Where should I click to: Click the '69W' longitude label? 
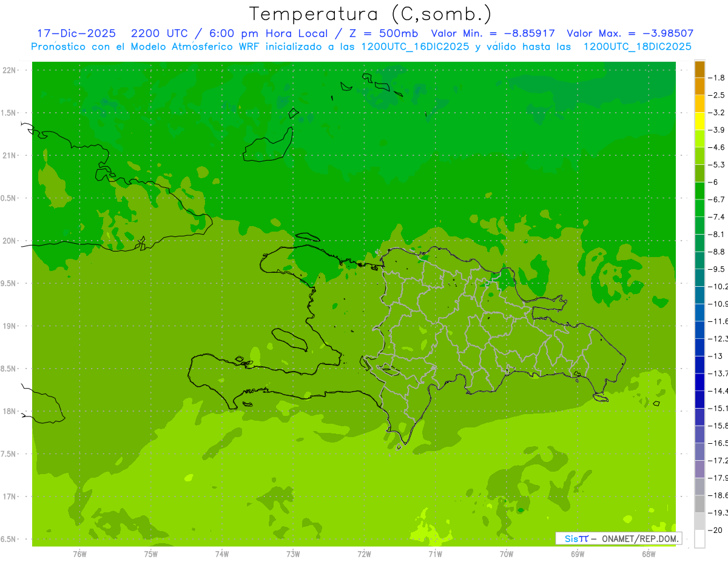tap(578, 554)
